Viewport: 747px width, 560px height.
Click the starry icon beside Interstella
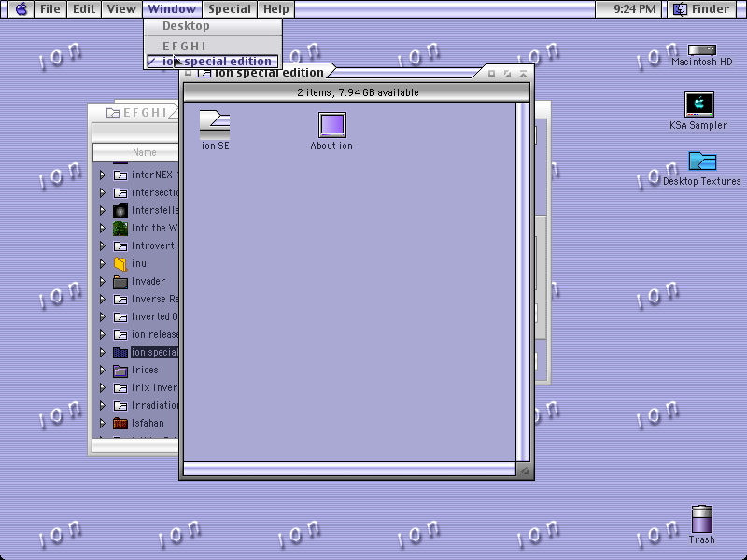(120, 211)
